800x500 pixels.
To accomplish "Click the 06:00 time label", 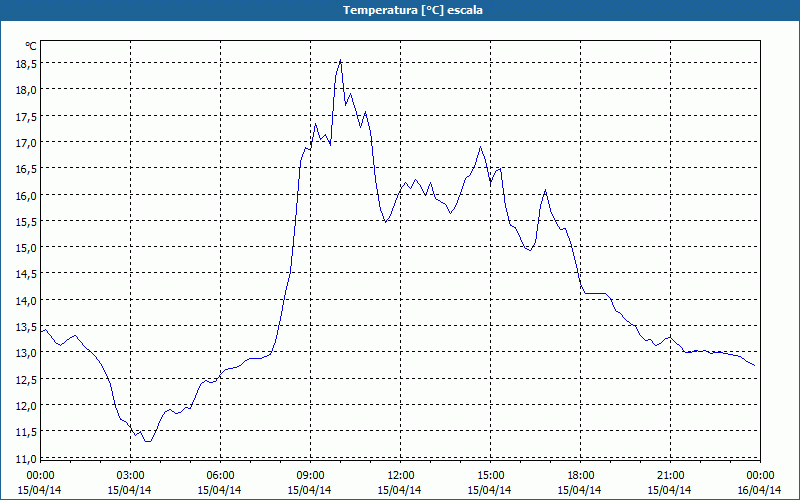I will click(x=220, y=476).
